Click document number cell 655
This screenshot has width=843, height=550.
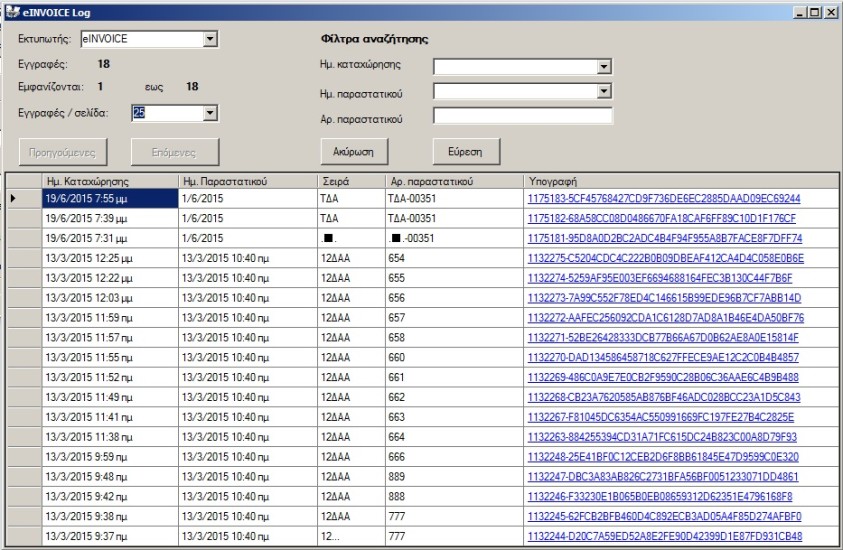click(454, 278)
